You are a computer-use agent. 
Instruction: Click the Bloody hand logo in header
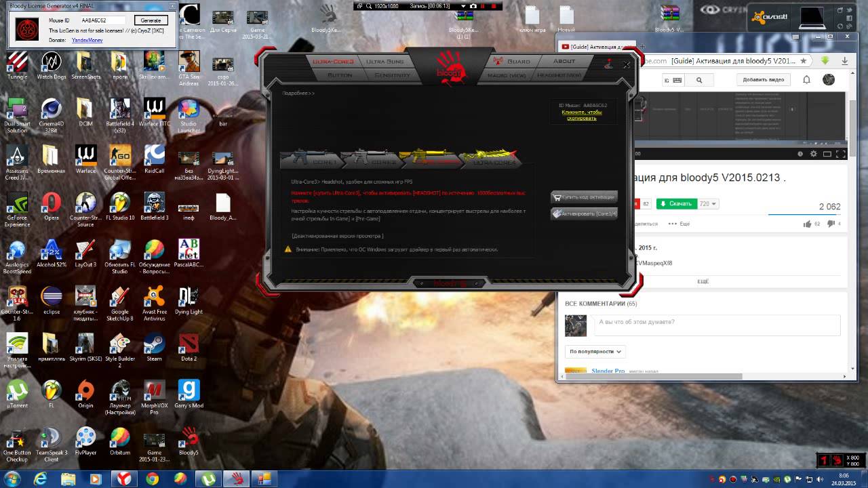click(x=452, y=68)
